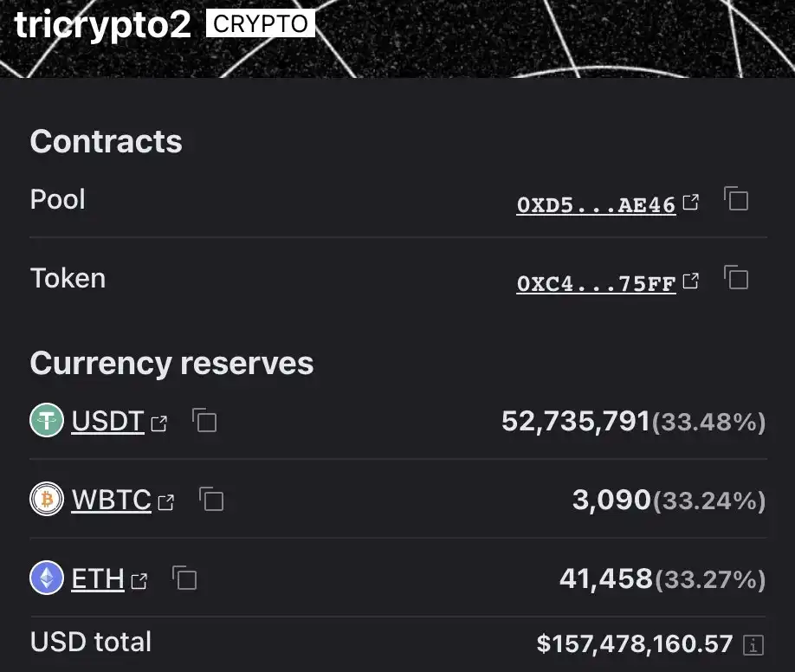This screenshot has width=795, height=672.
Task: Open the Token address 0XC4...75FF link
Action: point(596,284)
